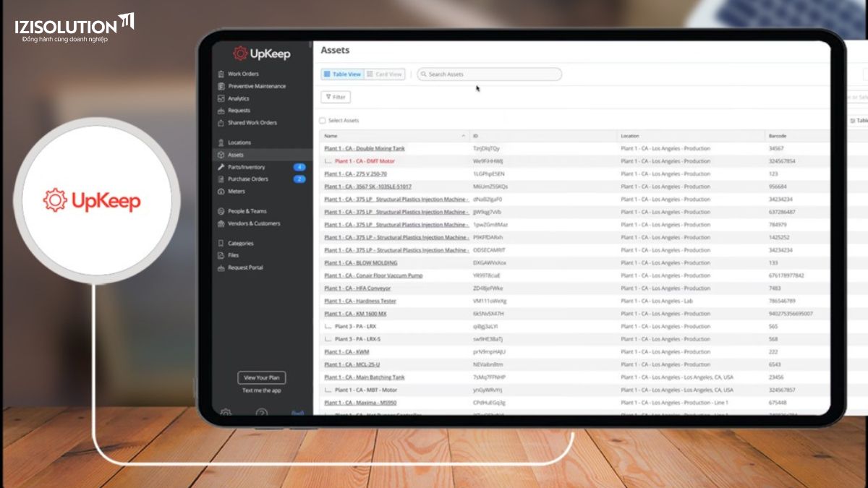
Task: Click the Work Orders sidebar icon
Action: 221,74
